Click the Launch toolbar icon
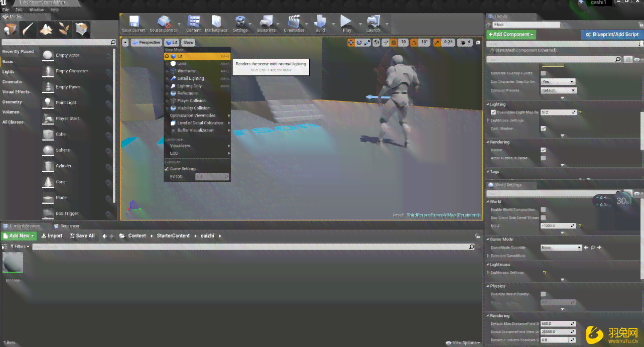644x347 pixels. pyautogui.click(x=373, y=23)
